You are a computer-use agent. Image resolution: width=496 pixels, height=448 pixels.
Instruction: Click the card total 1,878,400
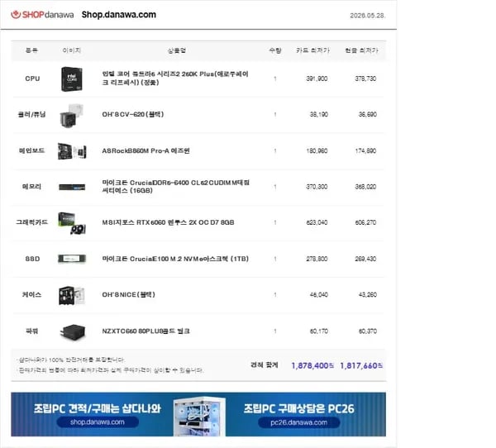[x=312, y=365]
